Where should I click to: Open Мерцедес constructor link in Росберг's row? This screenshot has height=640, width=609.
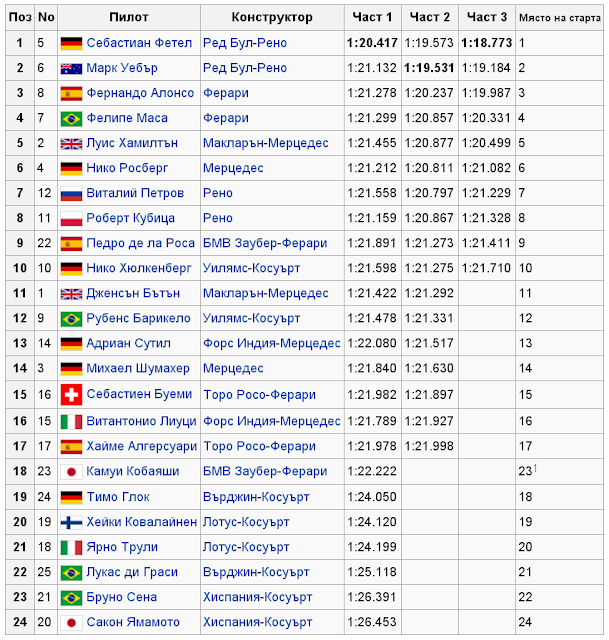233,168
